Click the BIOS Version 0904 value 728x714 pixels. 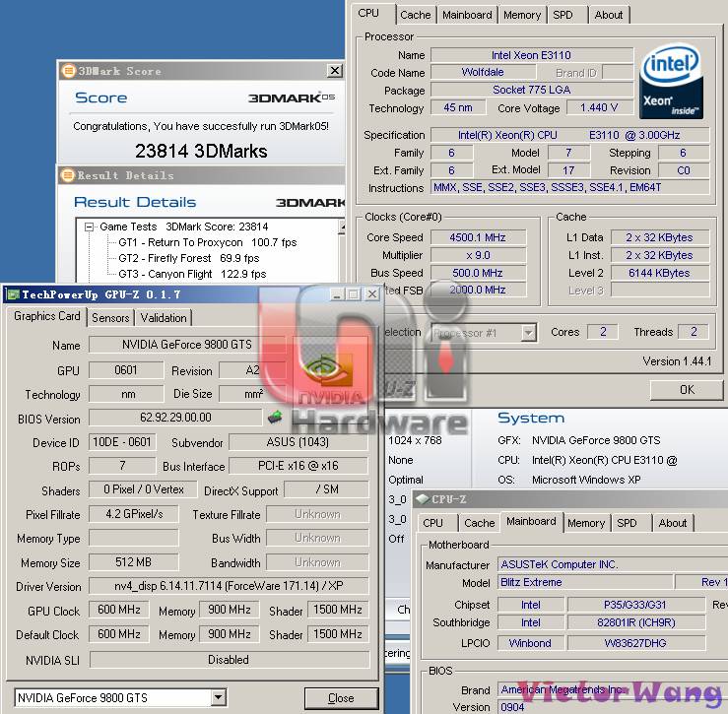(613, 706)
